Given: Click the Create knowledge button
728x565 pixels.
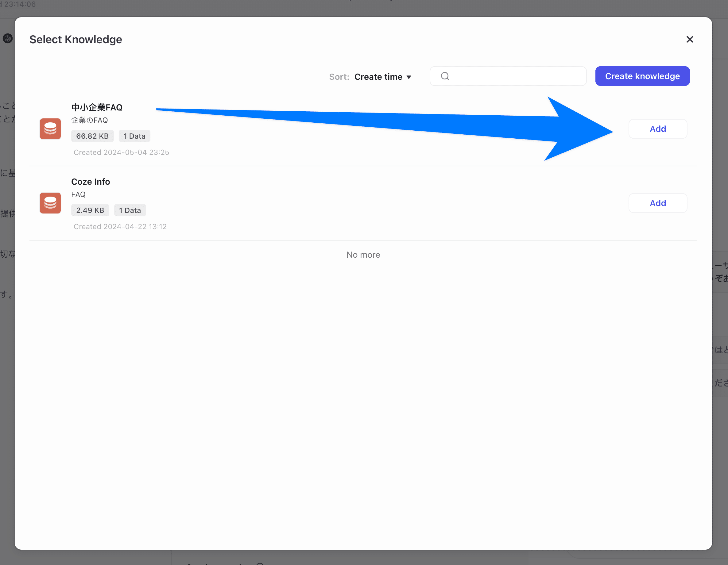Looking at the screenshot, I should point(642,76).
